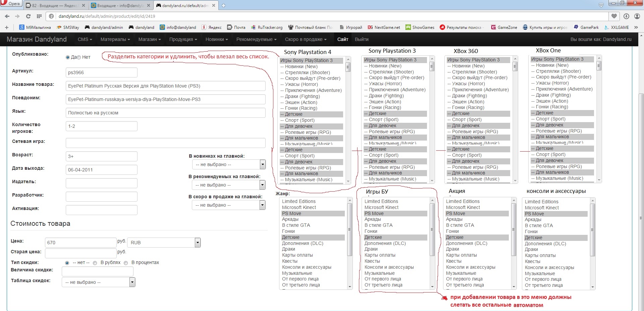Open 'В рекомендуемых на главной' dropdown
Image resolution: width=644 pixels, height=311 pixels.
tap(229, 185)
